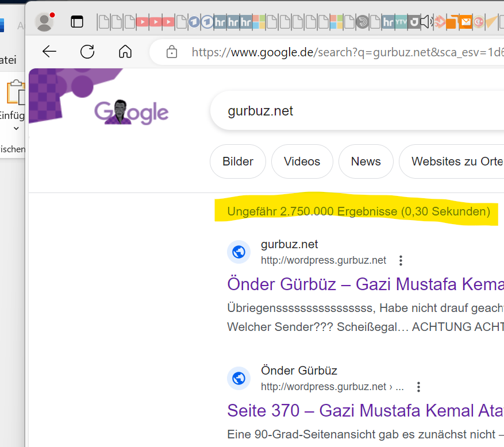
Task: Switch to the gray U-shaped icon tab
Action: point(414,22)
